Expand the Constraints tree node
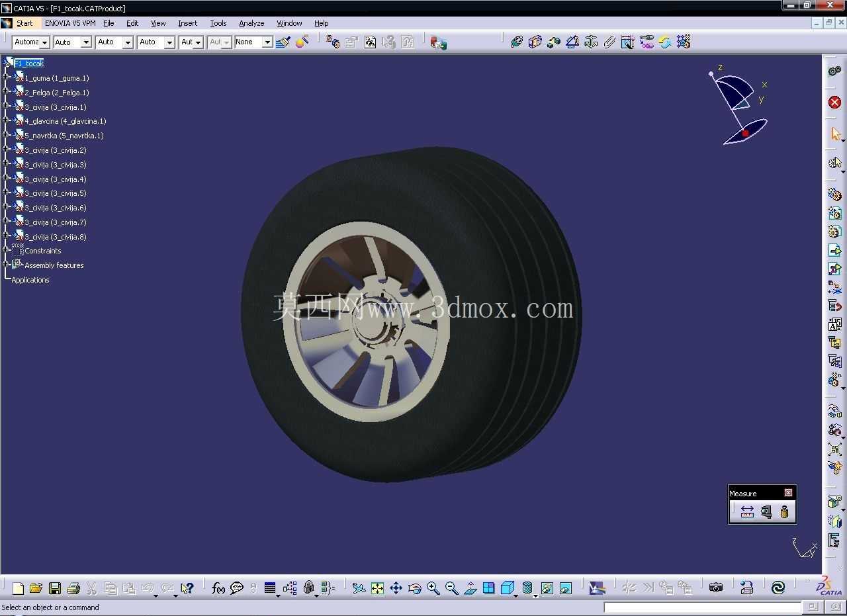This screenshot has height=616, width=847. coord(6,250)
